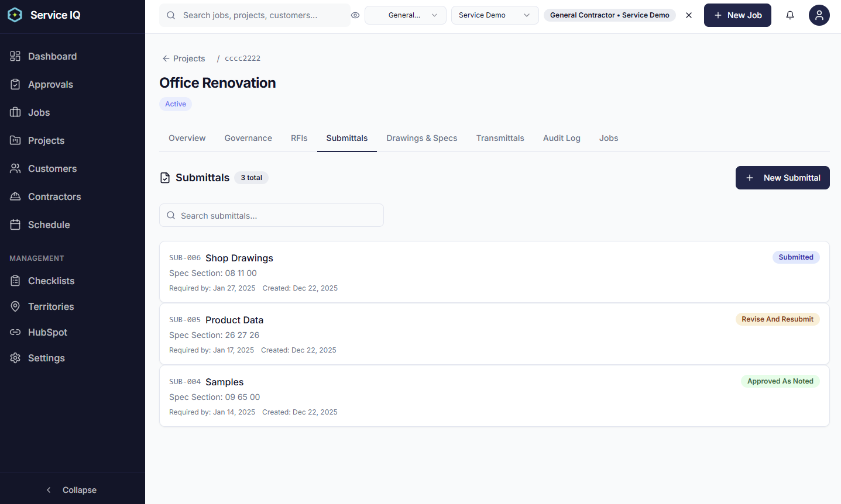This screenshot has width=841, height=504.
Task: Click the Service IQ logo icon
Action: coord(15,15)
